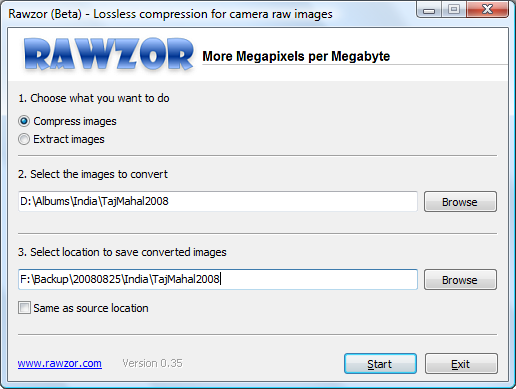Click '2. Select the images to convert' heading
Image resolution: width=516 pixels, height=389 pixels.
pos(93,174)
